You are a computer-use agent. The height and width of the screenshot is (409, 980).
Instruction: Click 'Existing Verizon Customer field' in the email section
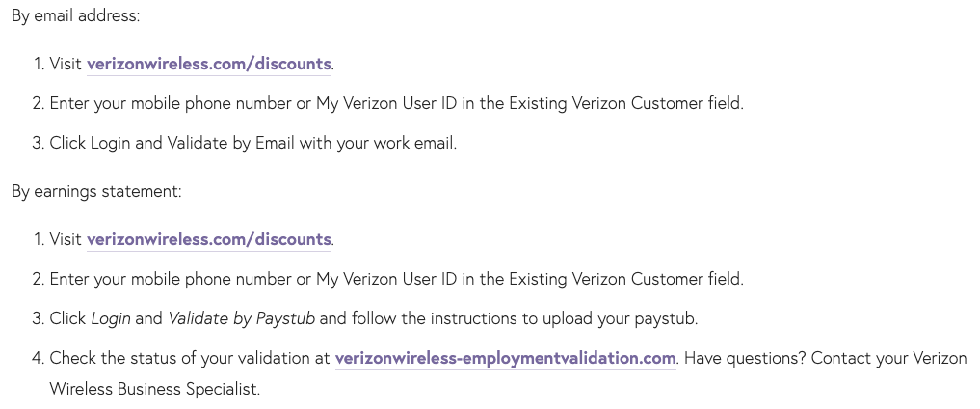(625, 104)
